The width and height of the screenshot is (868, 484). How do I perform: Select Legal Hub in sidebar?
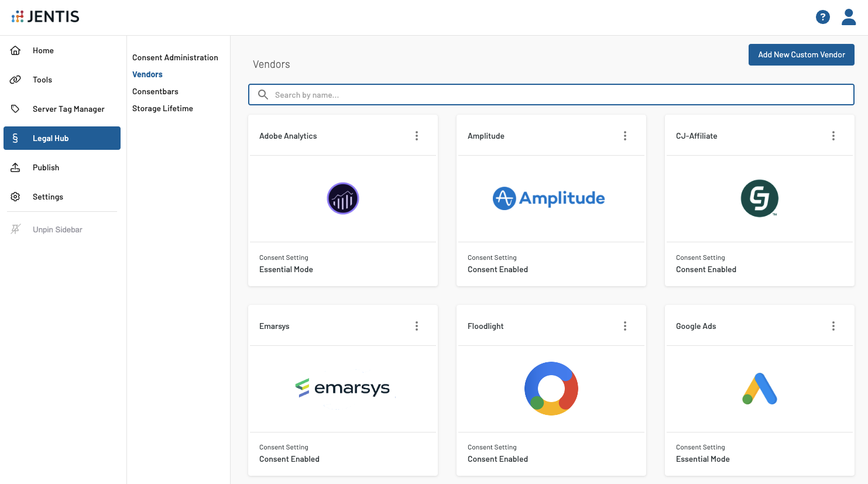point(62,138)
